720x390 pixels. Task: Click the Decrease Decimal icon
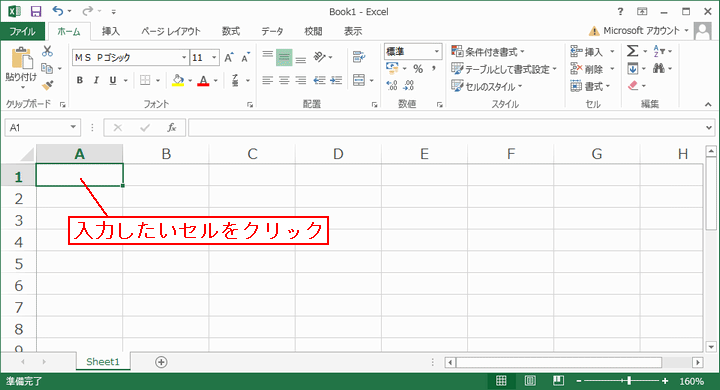[x=408, y=85]
